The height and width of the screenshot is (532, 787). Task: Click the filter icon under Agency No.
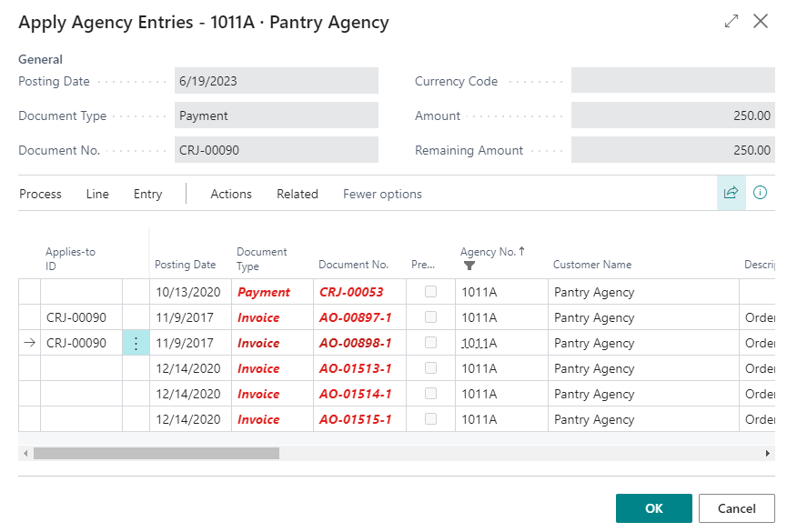click(469, 266)
